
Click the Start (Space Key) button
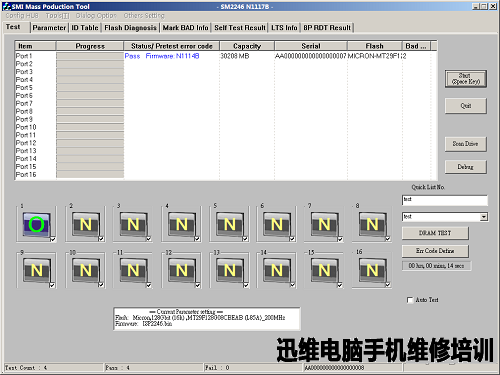(x=466, y=79)
